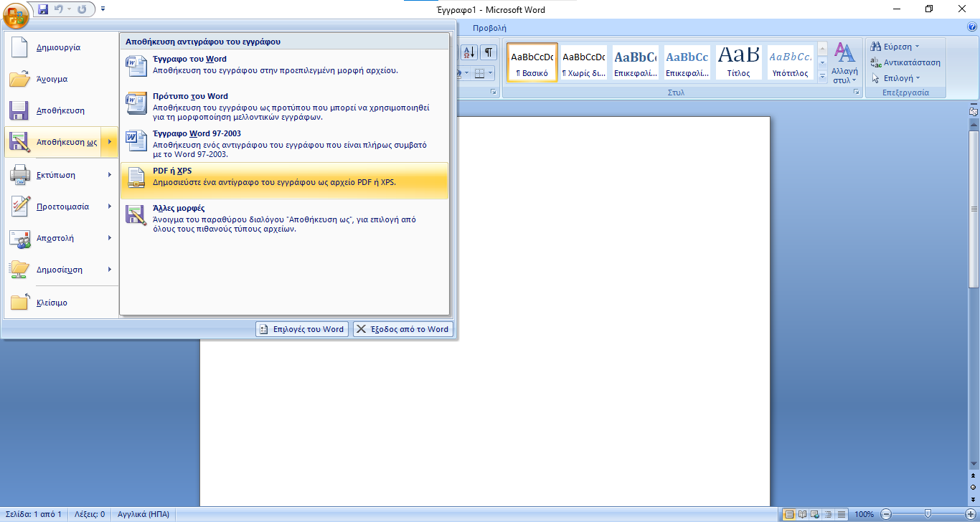Click the Λέξεις: 0 word count
The height and width of the screenshot is (522, 980).
click(90, 514)
